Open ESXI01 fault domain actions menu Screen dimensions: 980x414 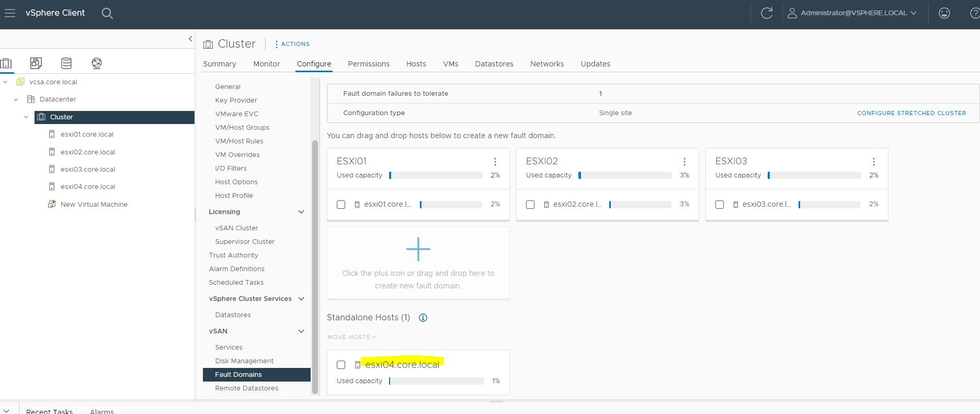click(x=495, y=162)
